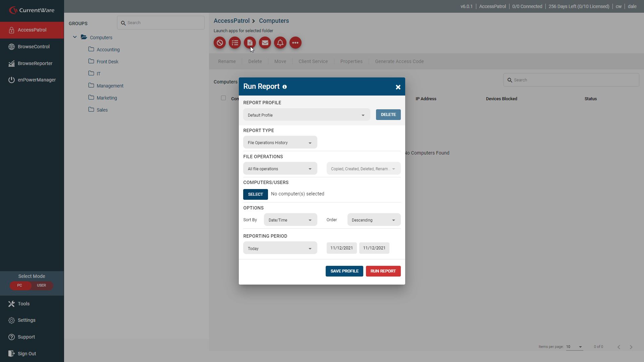This screenshot has width=644, height=362.
Task: Click the Computers breadcrumb
Action: coord(274,21)
